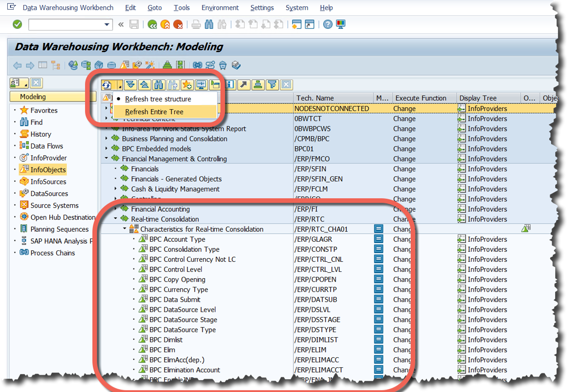Click the blue info icon in tree toolbar
568x392 pixels.
click(x=229, y=85)
